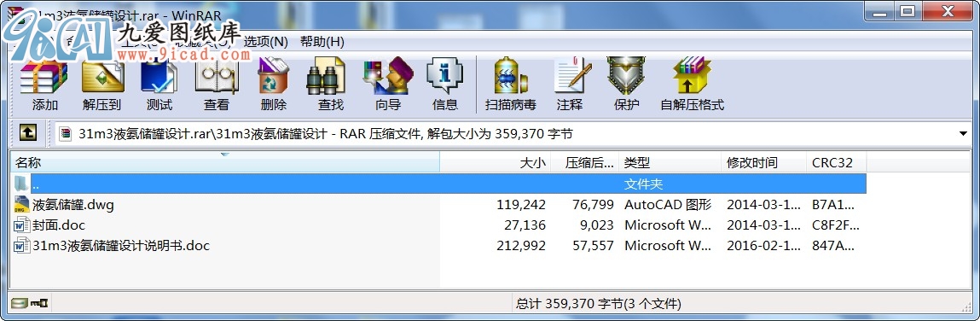Screen dimensions: 980x321
Task: Click the 解压到 (Extract To) toolbar icon
Action: click(101, 85)
